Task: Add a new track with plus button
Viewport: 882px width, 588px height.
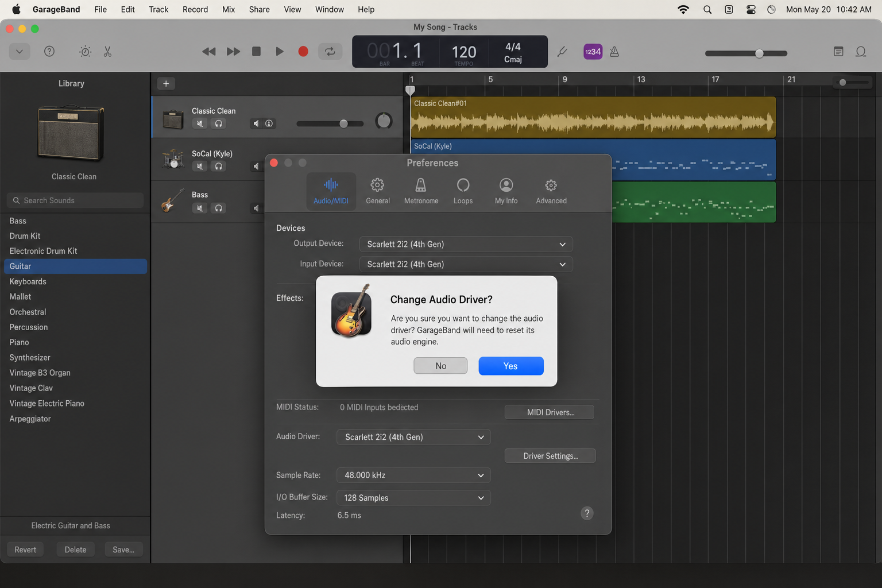Action: tap(166, 83)
